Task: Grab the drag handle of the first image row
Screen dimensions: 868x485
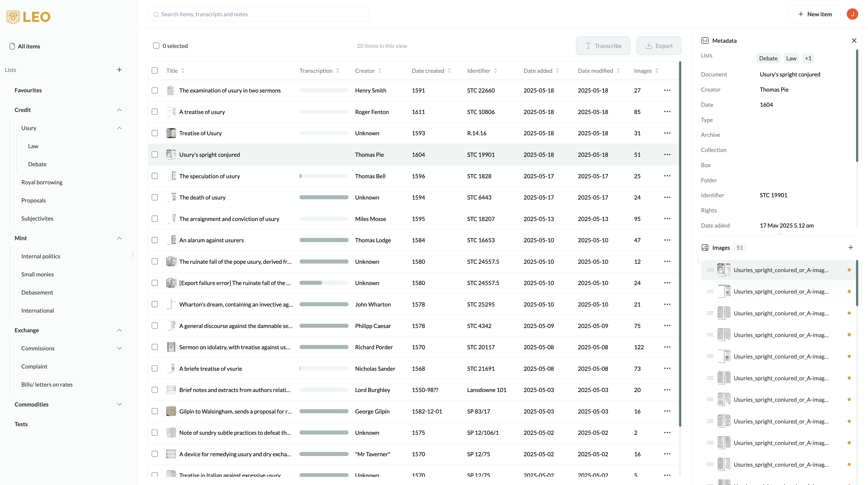Action: click(x=710, y=270)
